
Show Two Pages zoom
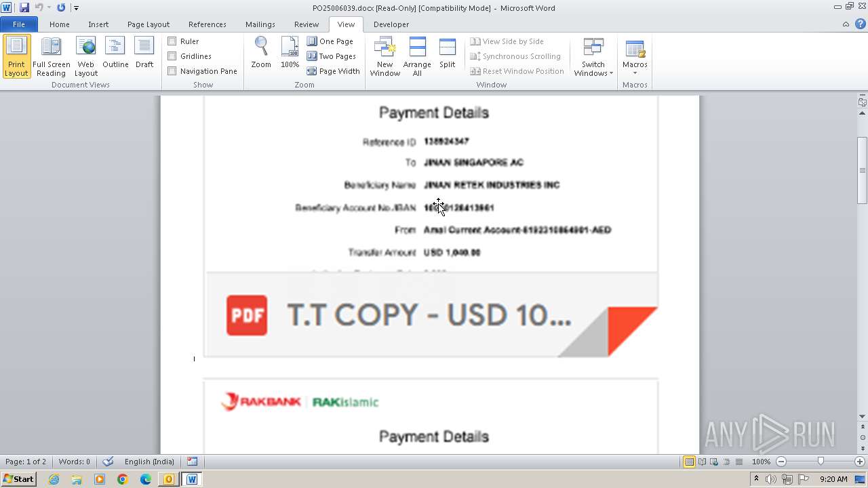coord(332,56)
